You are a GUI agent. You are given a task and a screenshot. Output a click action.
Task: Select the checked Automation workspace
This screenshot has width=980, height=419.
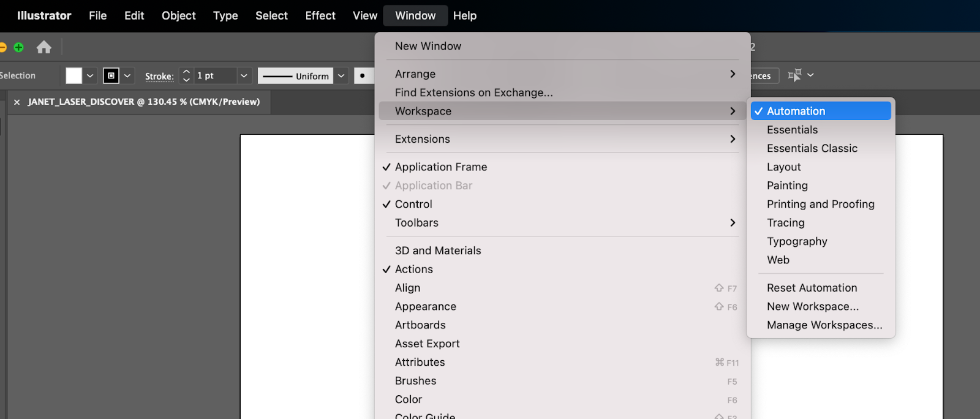821,111
